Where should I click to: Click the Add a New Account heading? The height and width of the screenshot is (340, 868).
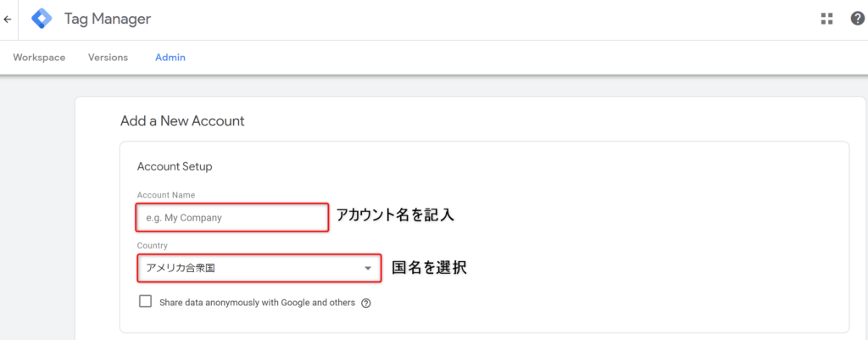pyautogui.click(x=182, y=120)
